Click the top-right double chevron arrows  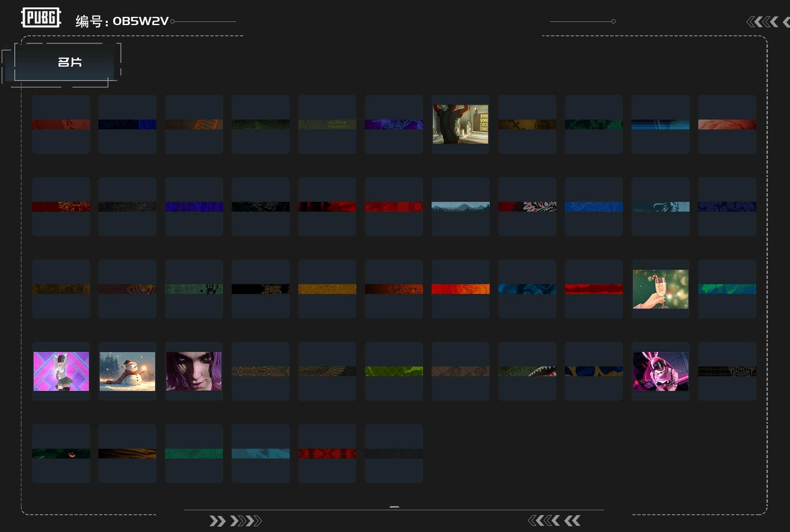coord(768,22)
